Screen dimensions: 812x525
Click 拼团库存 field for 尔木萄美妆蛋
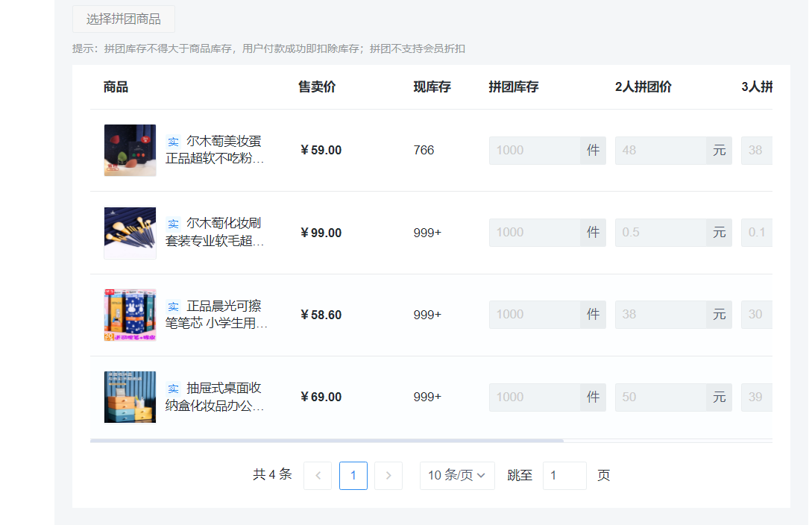[x=535, y=150]
